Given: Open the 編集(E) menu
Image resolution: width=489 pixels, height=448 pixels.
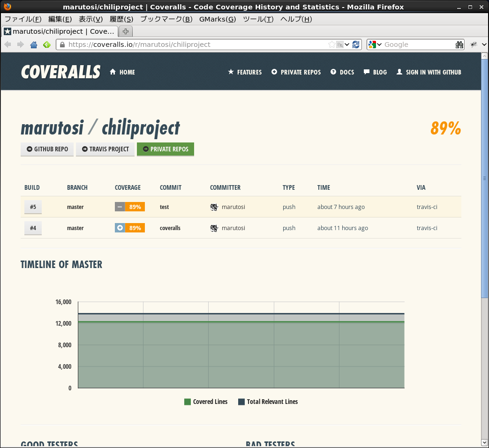Looking at the screenshot, I should 60,19.
